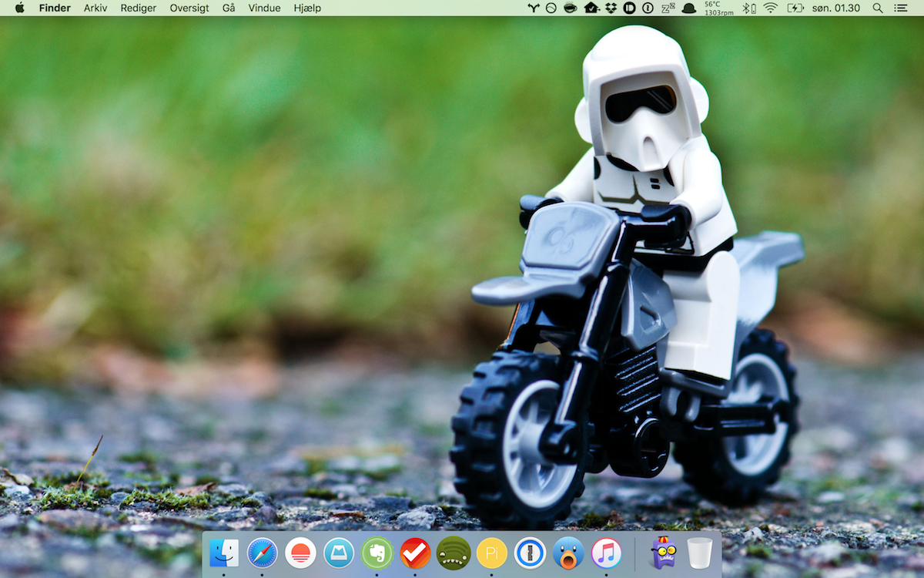
Task: Launch the yellow Pi app
Action: pyautogui.click(x=491, y=553)
